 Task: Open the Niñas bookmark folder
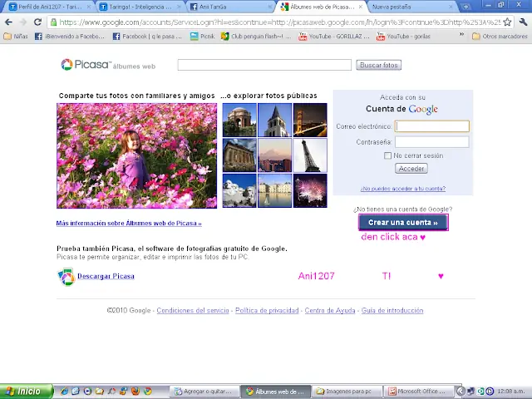pos(16,36)
